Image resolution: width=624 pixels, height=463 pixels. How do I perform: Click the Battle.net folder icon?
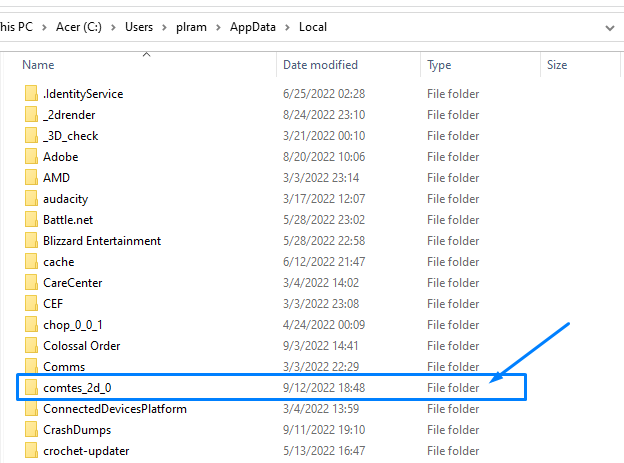pyautogui.click(x=30, y=220)
